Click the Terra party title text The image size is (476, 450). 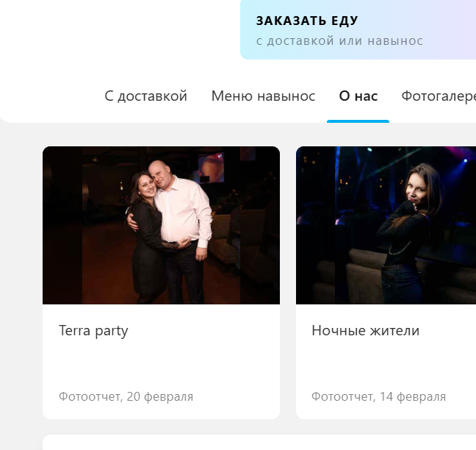(x=93, y=331)
